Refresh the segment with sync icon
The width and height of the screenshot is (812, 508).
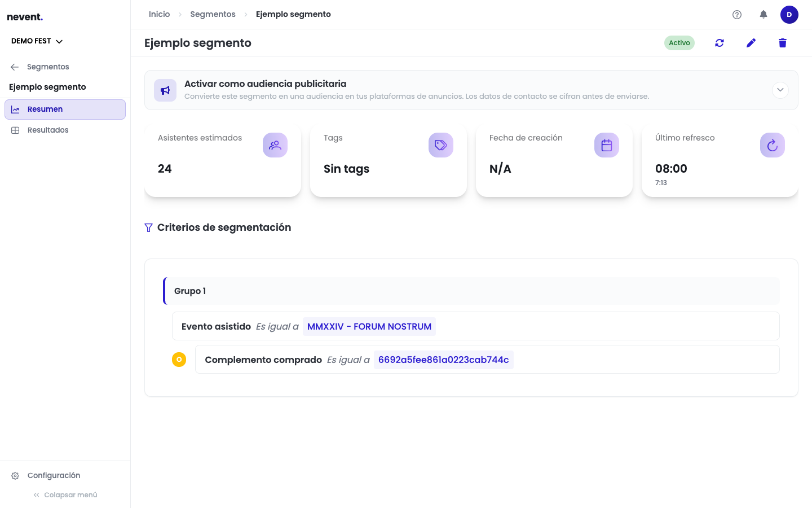point(720,43)
